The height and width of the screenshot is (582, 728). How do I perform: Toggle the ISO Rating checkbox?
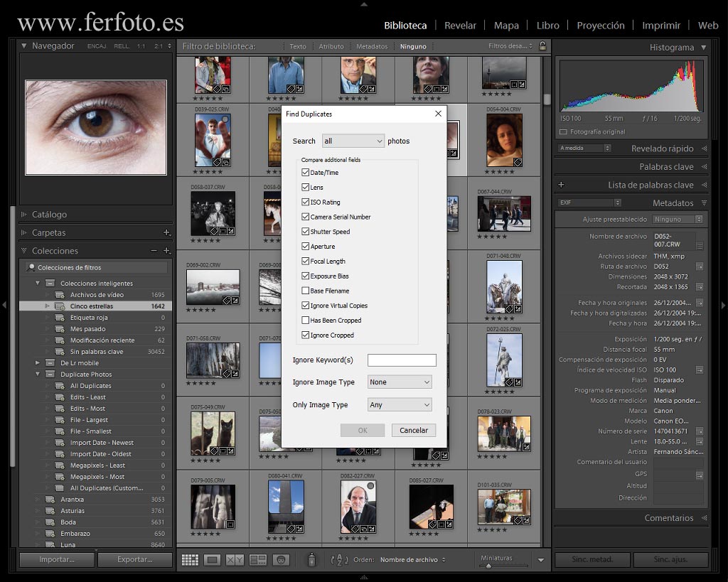point(305,202)
